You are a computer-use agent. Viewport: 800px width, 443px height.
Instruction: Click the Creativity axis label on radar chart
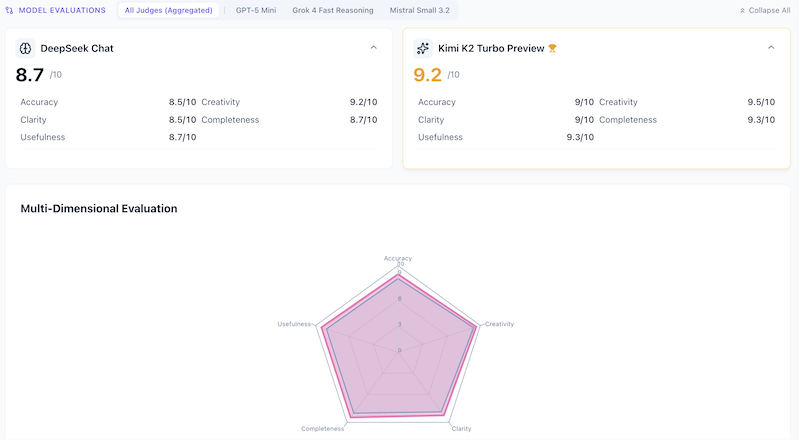[499, 324]
